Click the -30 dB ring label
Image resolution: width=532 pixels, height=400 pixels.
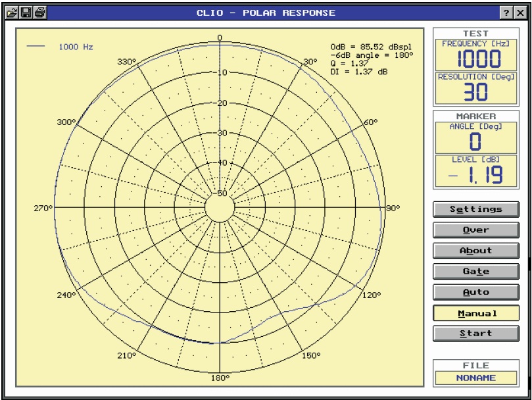click(x=221, y=133)
